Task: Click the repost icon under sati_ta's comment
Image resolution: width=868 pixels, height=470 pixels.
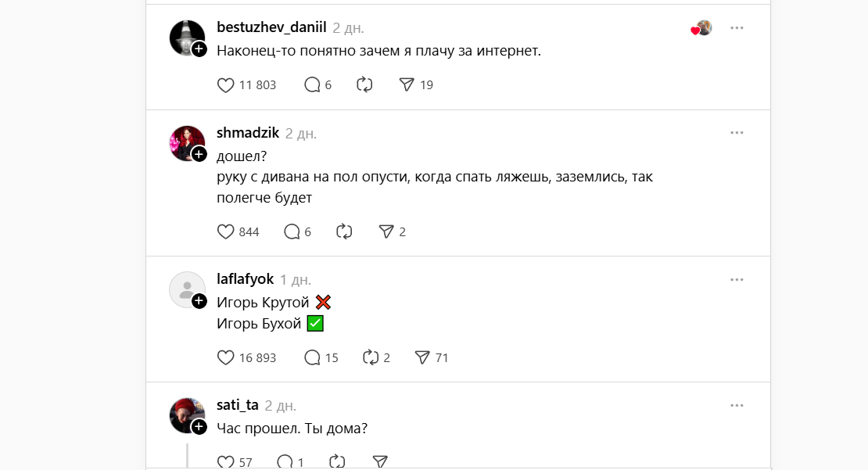Action: (336, 461)
